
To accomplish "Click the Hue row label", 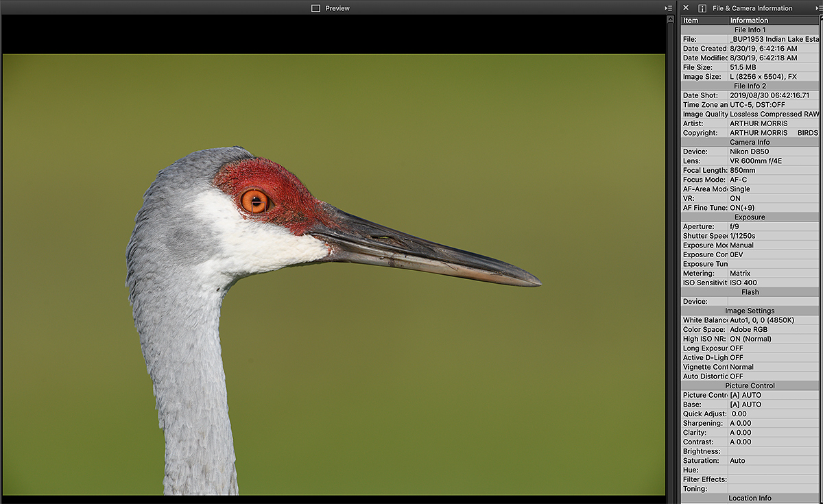I will coord(690,470).
